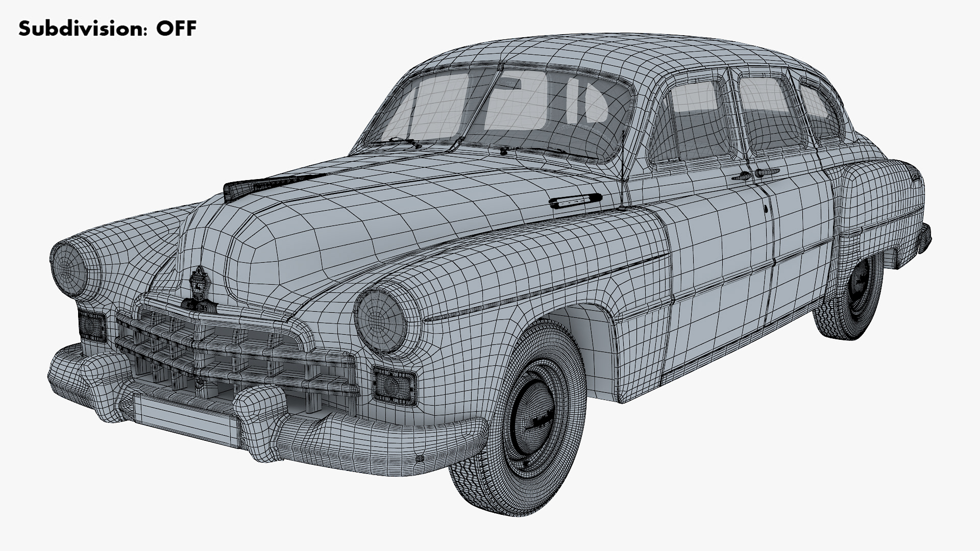This screenshot has width=980, height=551.
Task: Click the chrome hood side ornament strip
Action: [574, 202]
